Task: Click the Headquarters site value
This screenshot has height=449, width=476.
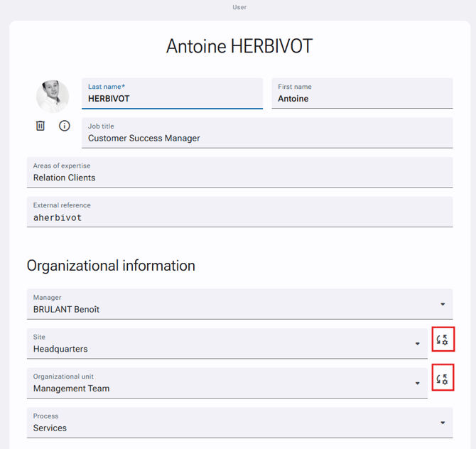Action: pyautogui.click(x=60, y=349)
